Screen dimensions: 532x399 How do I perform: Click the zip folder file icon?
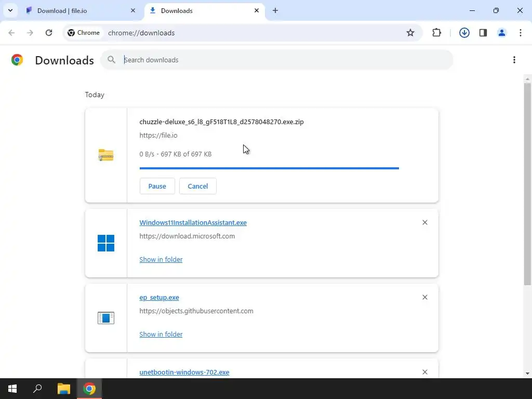coord(106,155)
